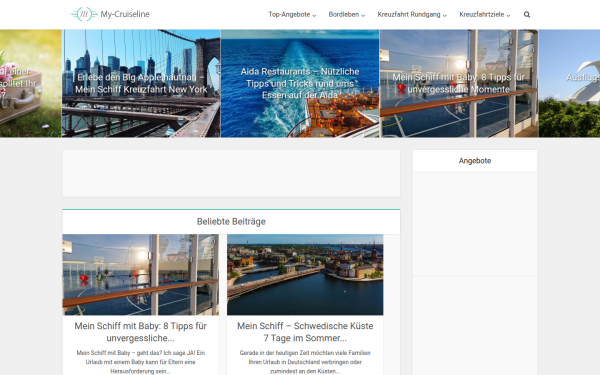Screen dimensions: 600x375
Task: Click the 'Mein Schiff mit Baby – geht das?' excerpt
Action: [141, 362]
